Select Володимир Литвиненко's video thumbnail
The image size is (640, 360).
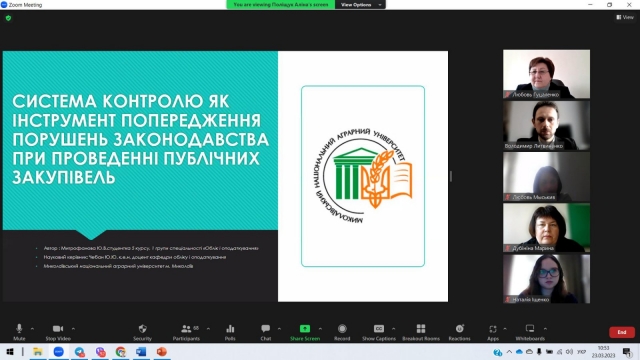pos(546,125)
